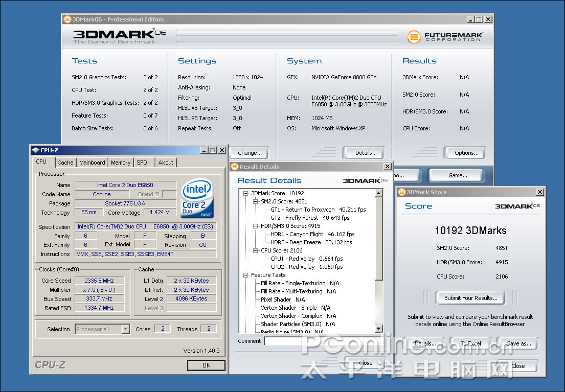
Task: Open the Options... button under Results
Action: click(466, 153)
